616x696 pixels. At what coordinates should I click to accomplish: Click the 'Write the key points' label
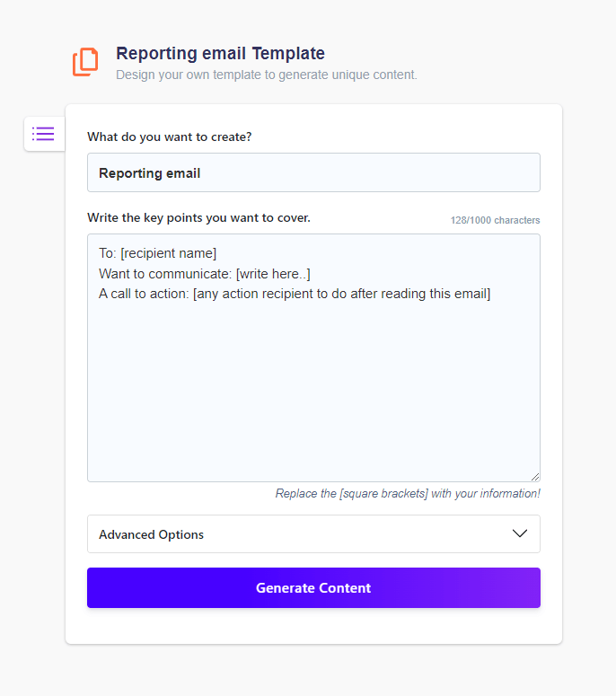pyautogui.click(x=198, y=217)
